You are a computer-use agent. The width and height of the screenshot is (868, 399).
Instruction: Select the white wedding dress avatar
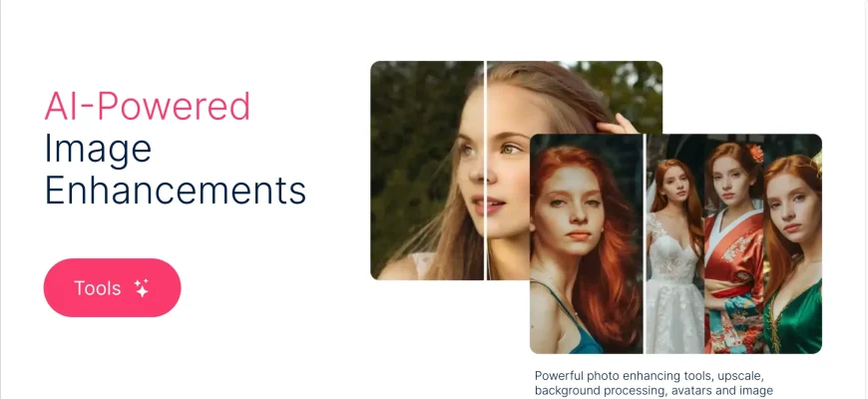pos(674,243)
